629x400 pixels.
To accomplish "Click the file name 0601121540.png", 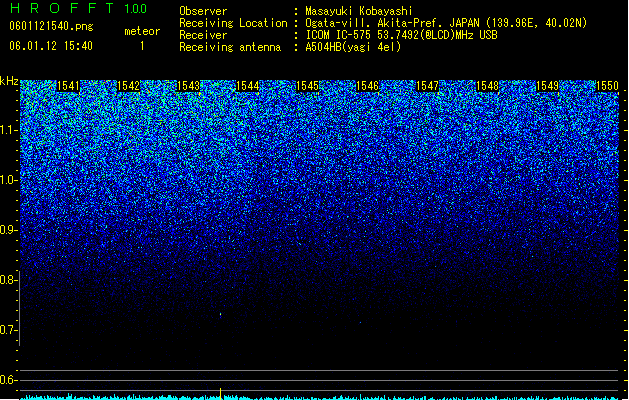I will [x=51, y=26].
